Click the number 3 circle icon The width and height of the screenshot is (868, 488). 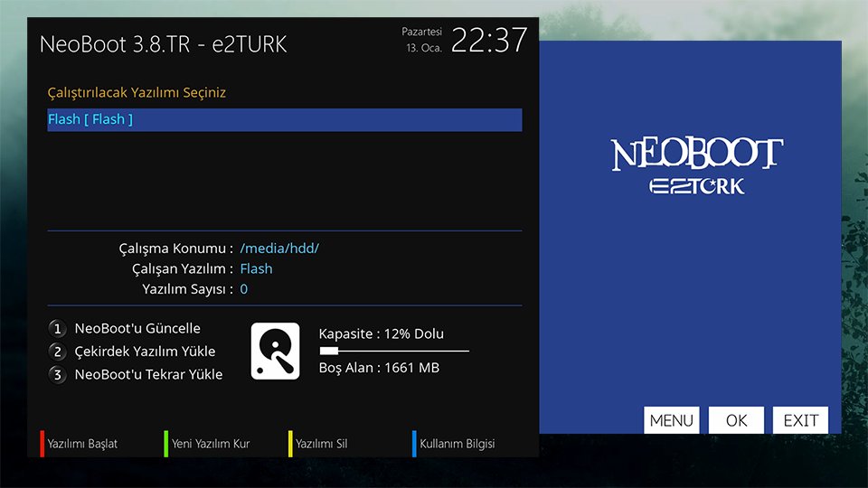tap(57, 374)
